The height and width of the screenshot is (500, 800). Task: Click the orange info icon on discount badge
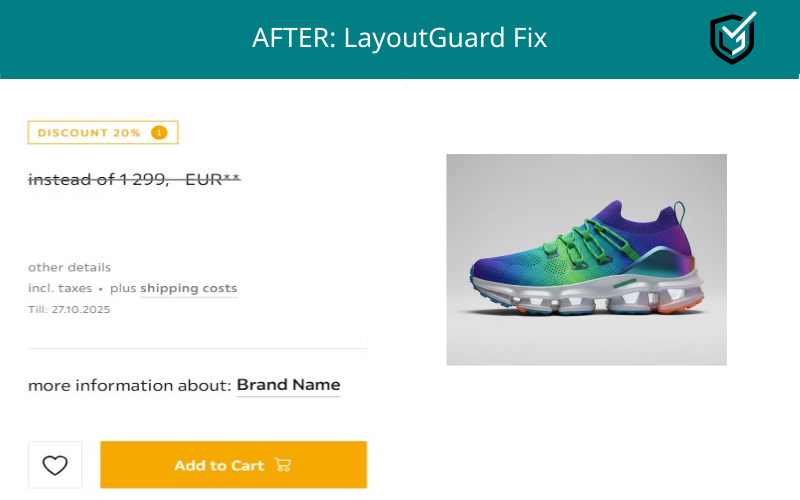pyautogui.click(x=159, y=133)
